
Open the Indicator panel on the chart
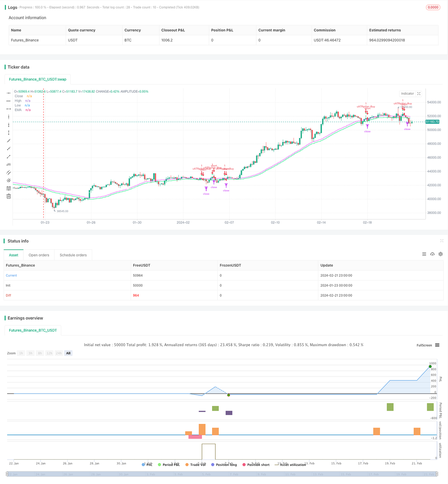pos(408,93)
